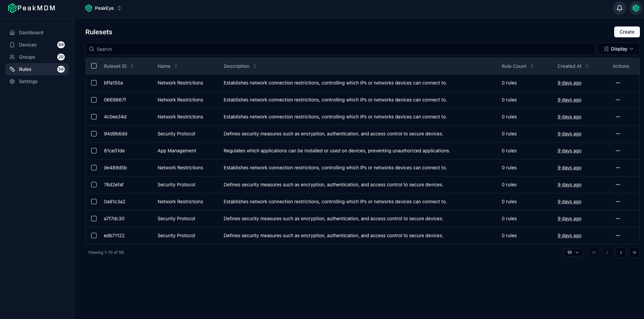Viewport: 644px width, 319px height.
Task: Open actions menu for ruleset 94d9b6dd
Action: [618, 134]
